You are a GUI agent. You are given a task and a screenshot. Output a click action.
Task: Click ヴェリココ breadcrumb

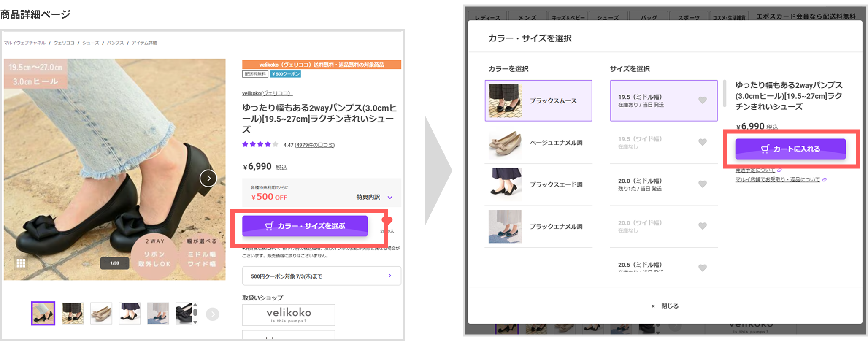click(x=64, y=43)
